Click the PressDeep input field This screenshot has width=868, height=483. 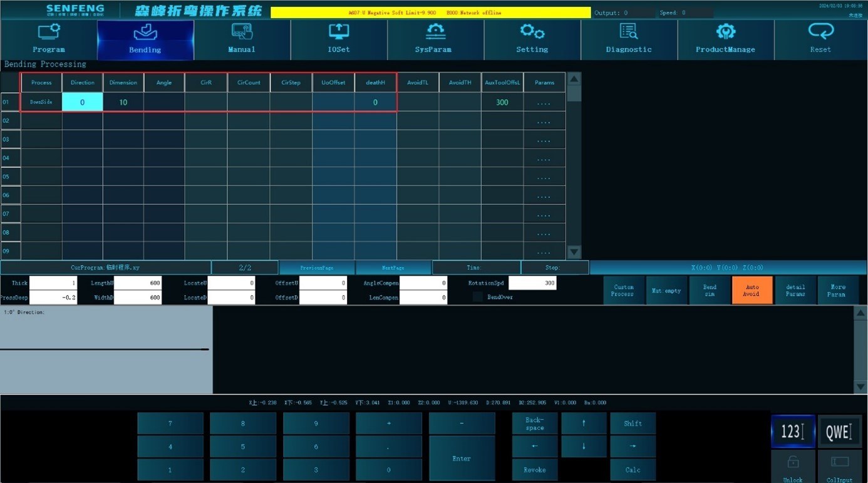[53, 298]
